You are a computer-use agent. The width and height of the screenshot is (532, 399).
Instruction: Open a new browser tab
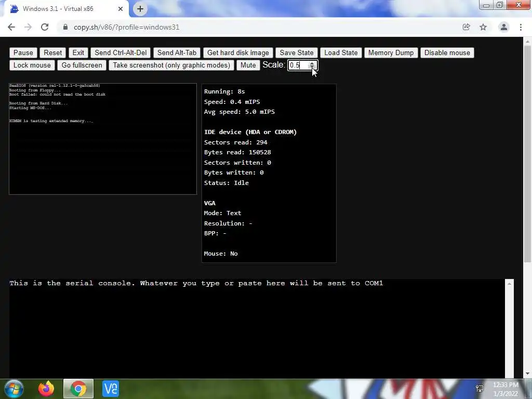140,9
